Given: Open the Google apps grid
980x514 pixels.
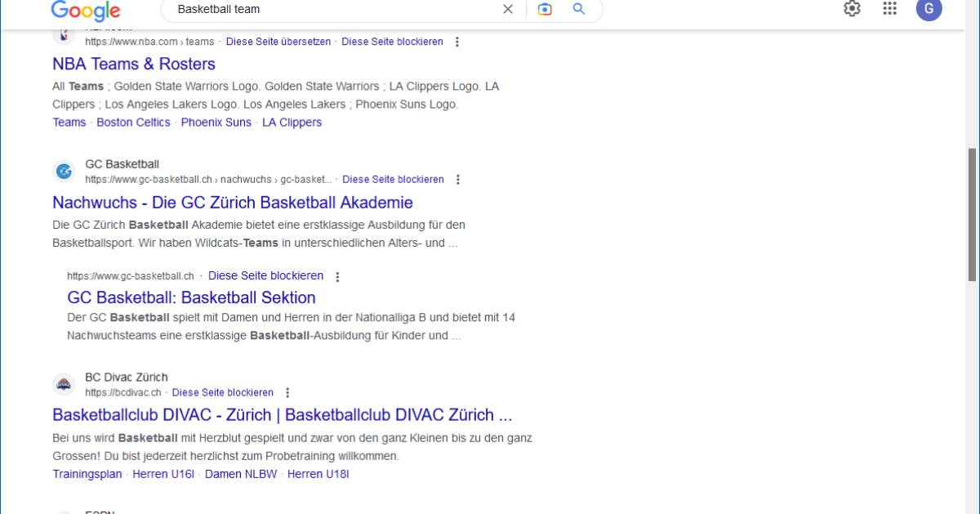Looking at the screenshot, I should tap(890, 10).
